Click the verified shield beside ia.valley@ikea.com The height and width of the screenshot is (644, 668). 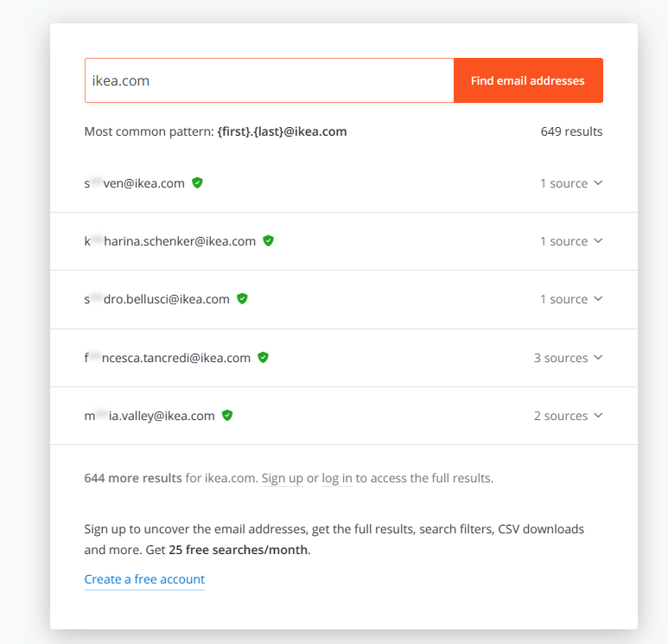[x=227, y=416]
